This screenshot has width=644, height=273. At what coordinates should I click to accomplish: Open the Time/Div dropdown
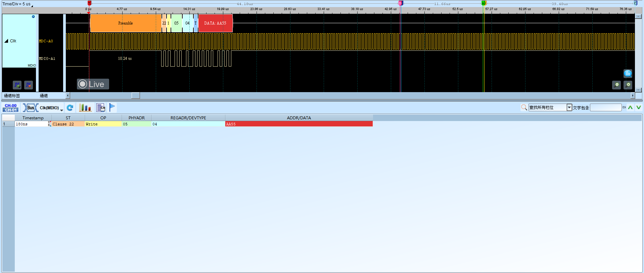coord(18,4)
